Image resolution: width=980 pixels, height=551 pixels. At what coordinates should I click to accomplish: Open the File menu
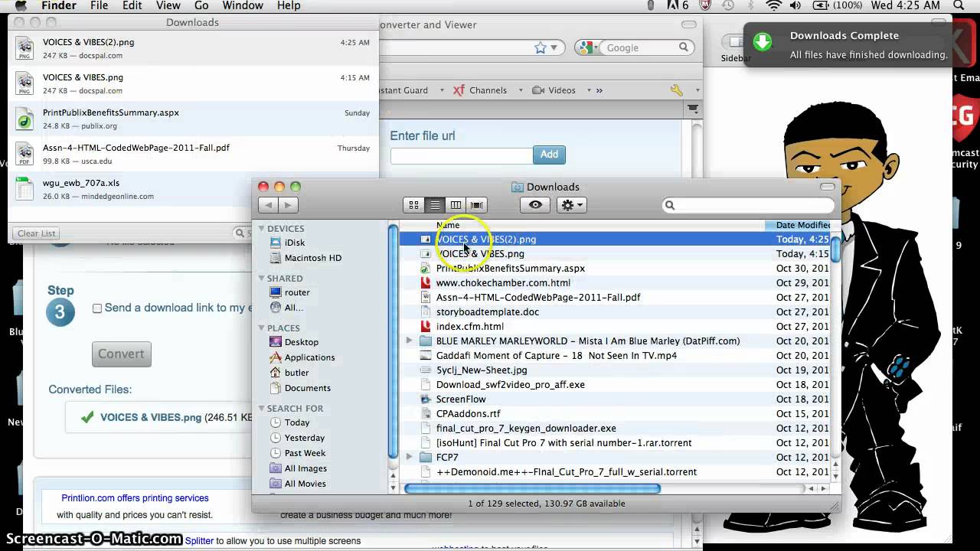[x=100, y=6]
